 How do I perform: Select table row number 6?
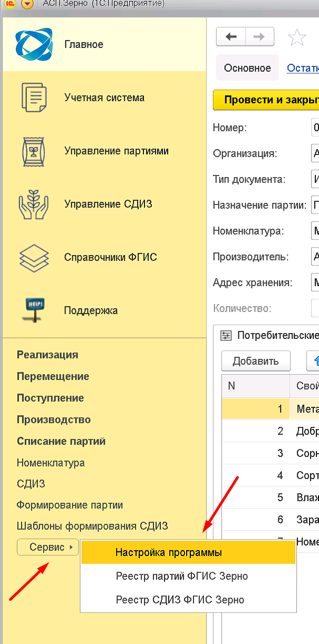pyautogui.click(x=270, y=520)
